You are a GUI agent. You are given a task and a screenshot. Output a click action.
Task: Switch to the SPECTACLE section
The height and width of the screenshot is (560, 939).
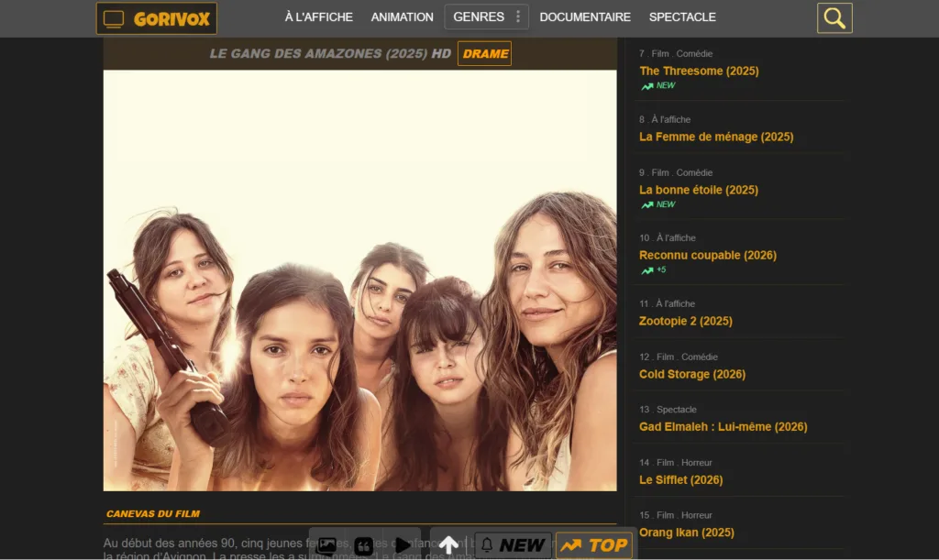(682, 16)
